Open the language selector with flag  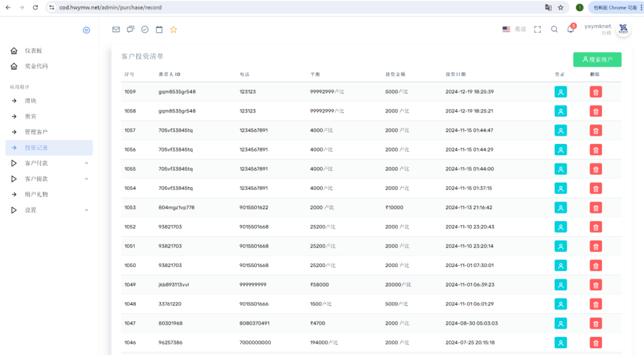click(514, 30)
